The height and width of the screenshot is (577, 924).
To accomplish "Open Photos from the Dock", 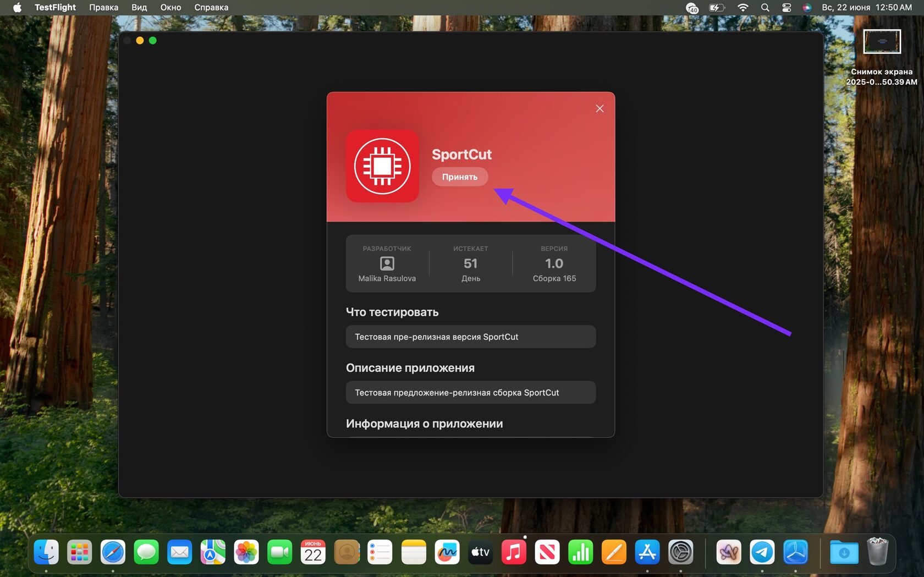I will [246, 552].
